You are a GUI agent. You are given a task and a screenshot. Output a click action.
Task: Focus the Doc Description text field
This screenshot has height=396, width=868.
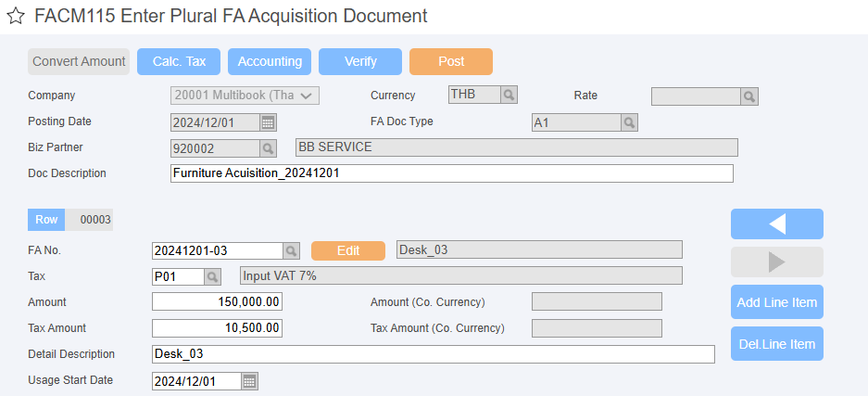(x=452, y=173)
